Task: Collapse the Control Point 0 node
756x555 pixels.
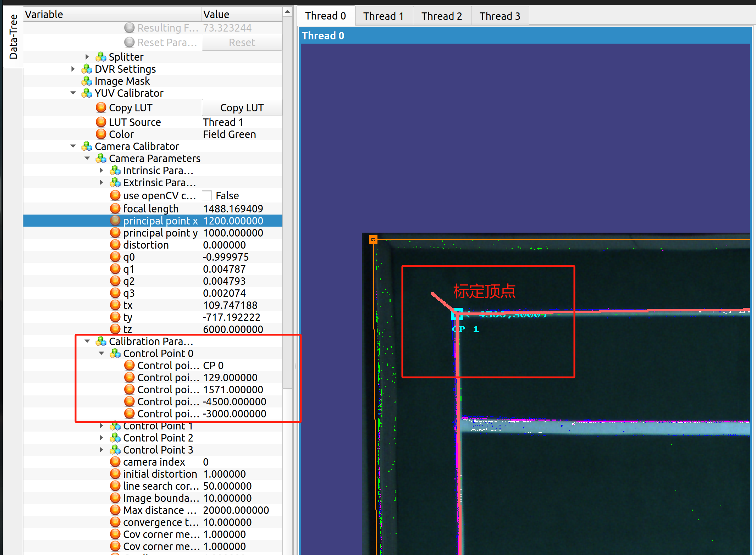Action: click(101, 353)
